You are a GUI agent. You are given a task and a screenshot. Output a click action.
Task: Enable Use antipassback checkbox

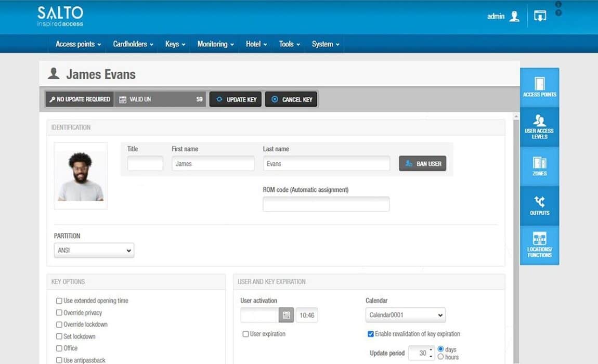tap(59, 360)
